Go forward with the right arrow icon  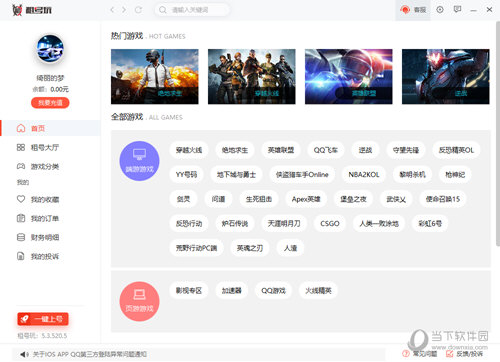(x=124, y=10)
